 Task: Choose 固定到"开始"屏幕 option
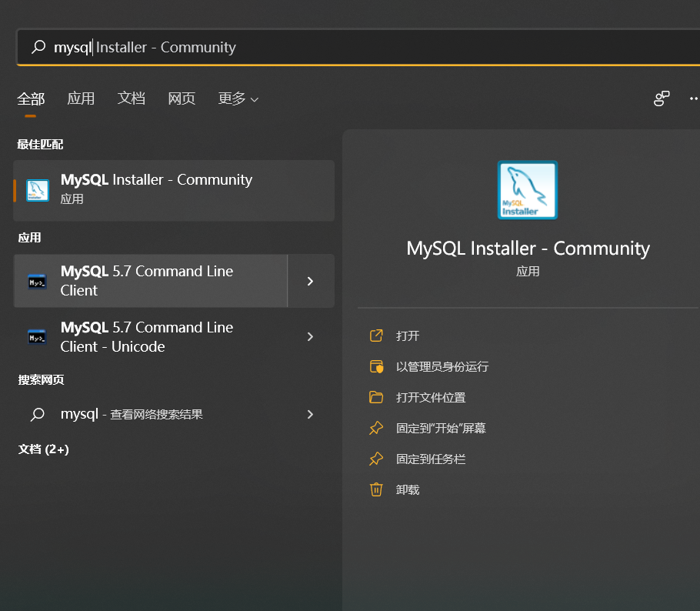[x=441, y=429]
